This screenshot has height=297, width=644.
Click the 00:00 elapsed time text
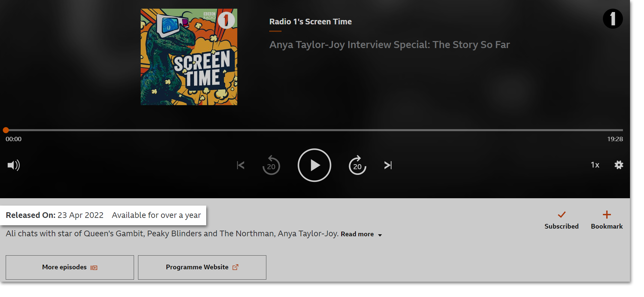click(13, 139)
